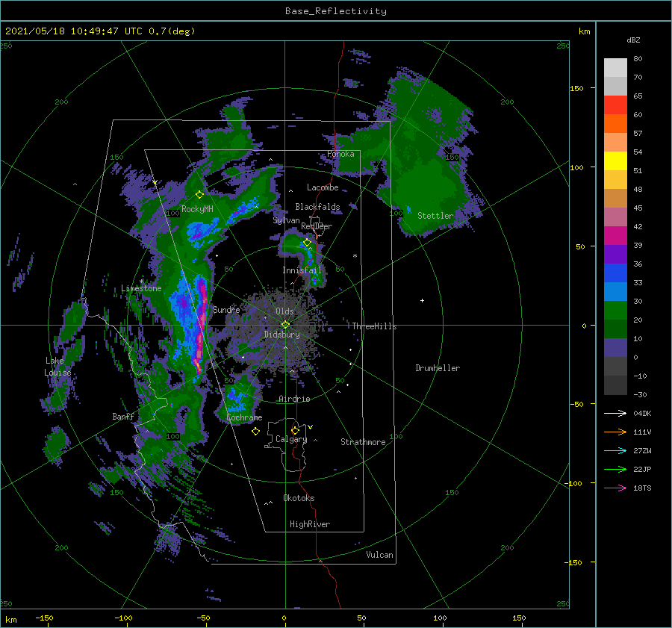Image resolution: width=672 pixels, height=628 pixels.
Task: Click the yellow diamond marker below RedDeer
Action: point(307,243)
